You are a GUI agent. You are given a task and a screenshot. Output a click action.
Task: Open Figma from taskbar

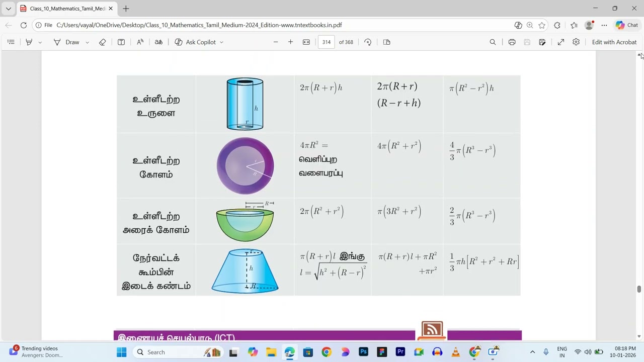[x=382, y=352]
